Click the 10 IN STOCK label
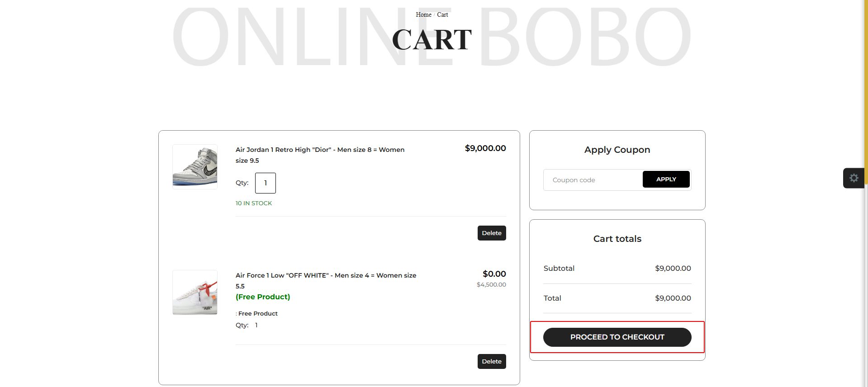The height and width of the screenshot is (387, 868). coord(254,203)
